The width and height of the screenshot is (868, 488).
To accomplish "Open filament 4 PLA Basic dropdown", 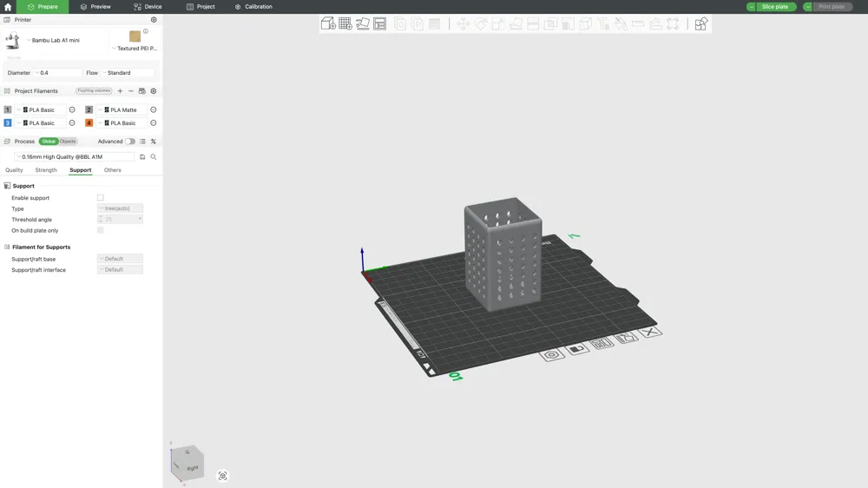I will click(122, 123).
